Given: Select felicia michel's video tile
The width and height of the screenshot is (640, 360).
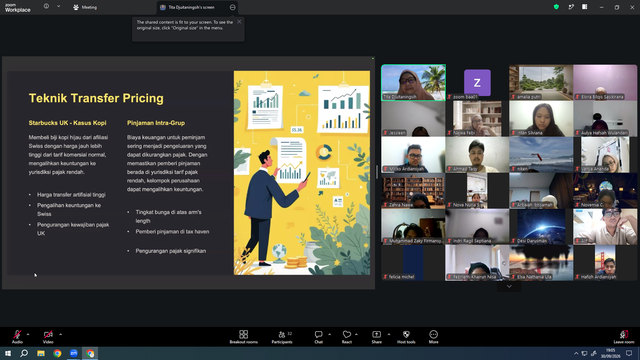Looking at the screenshot, I should (413, 262).
